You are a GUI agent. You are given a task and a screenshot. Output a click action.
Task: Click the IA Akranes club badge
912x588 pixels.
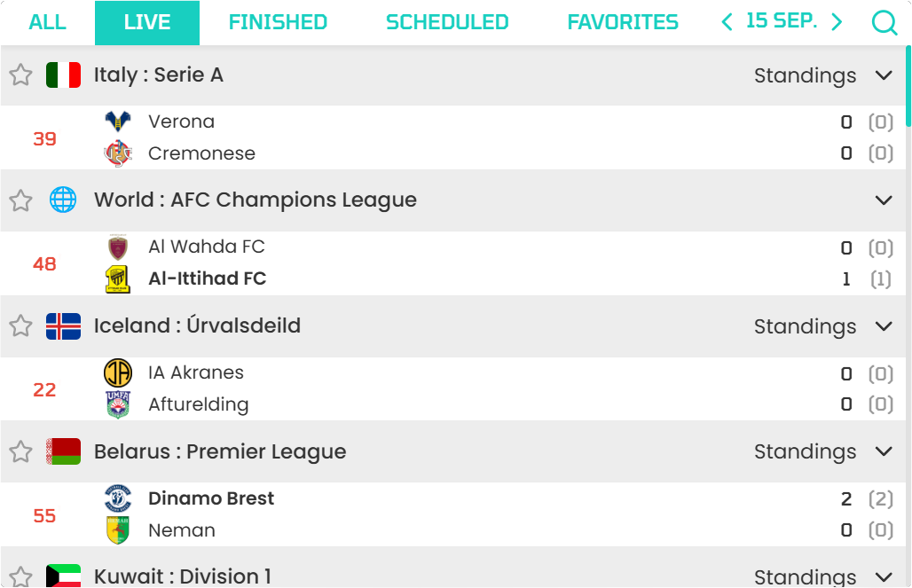pos(118,372)
